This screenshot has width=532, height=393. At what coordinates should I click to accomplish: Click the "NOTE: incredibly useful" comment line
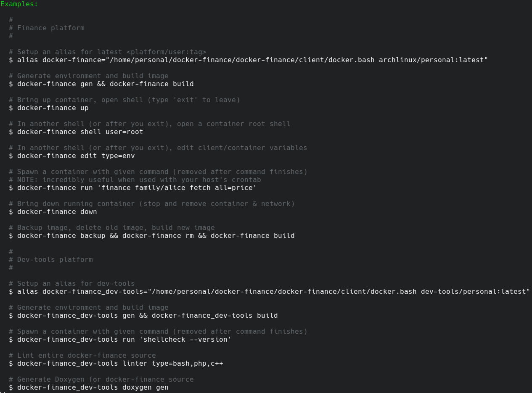pos(139,180)
